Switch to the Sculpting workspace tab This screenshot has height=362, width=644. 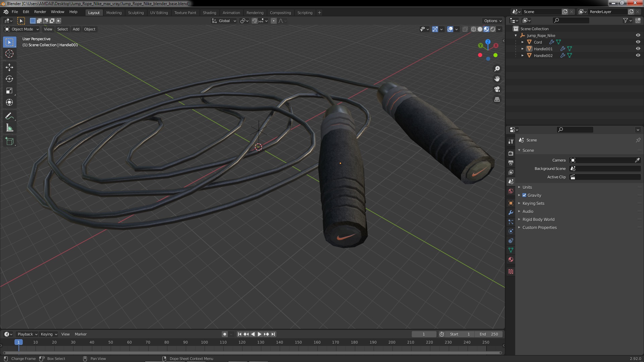tap(136, 13)
